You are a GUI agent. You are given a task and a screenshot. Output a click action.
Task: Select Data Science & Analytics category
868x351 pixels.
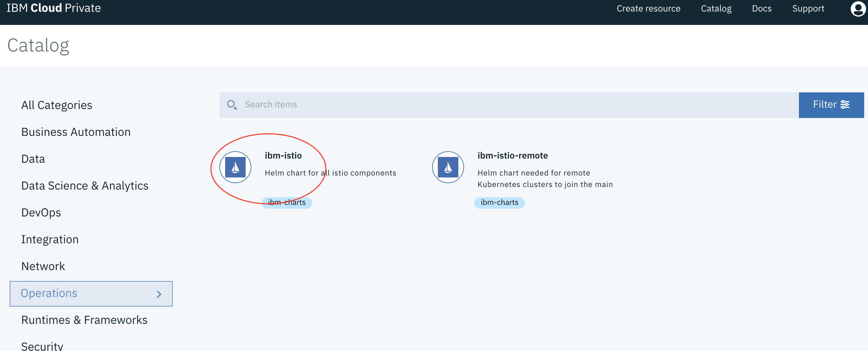pos(84,186)
